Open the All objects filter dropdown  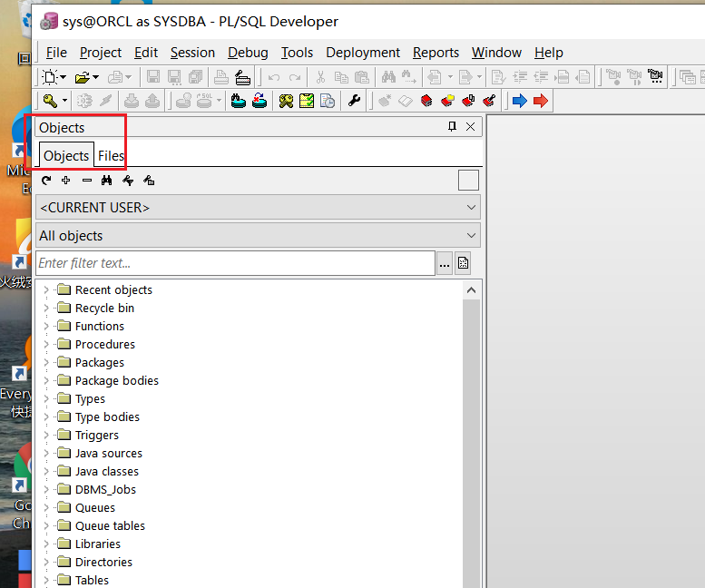click(258, 235)
